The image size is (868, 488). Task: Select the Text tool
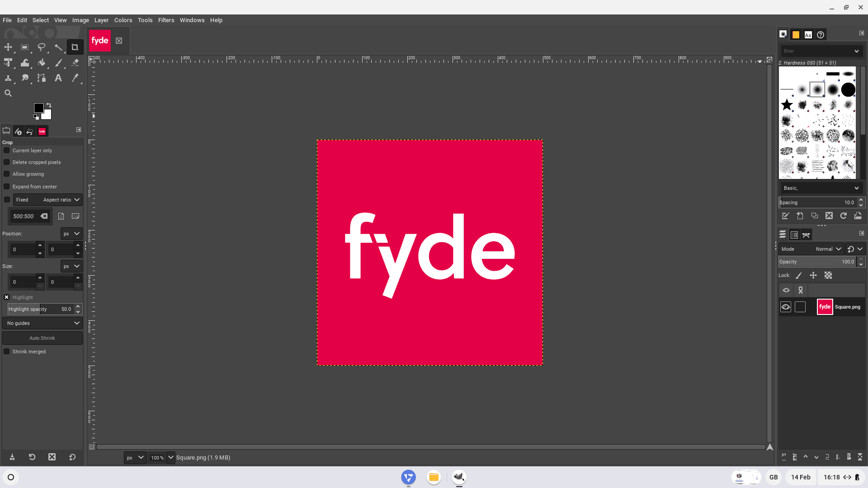pyautogui.click(x=58, y=78)
